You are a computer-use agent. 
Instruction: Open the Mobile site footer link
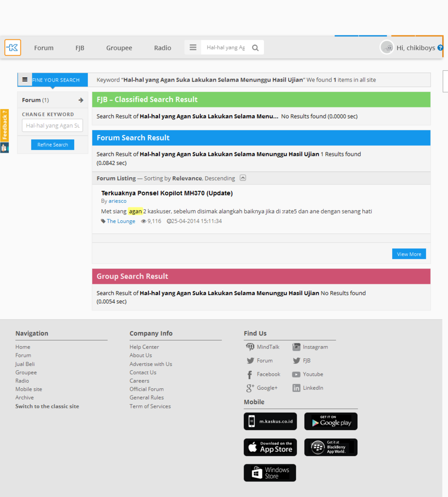pyautogui.click(x=29, y=389)
